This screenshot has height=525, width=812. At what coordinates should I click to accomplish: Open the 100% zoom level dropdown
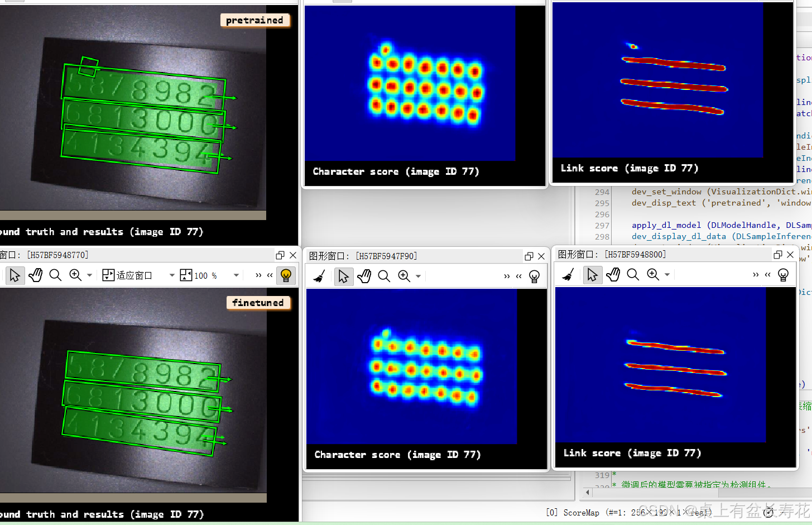click(x=236, y=275)
